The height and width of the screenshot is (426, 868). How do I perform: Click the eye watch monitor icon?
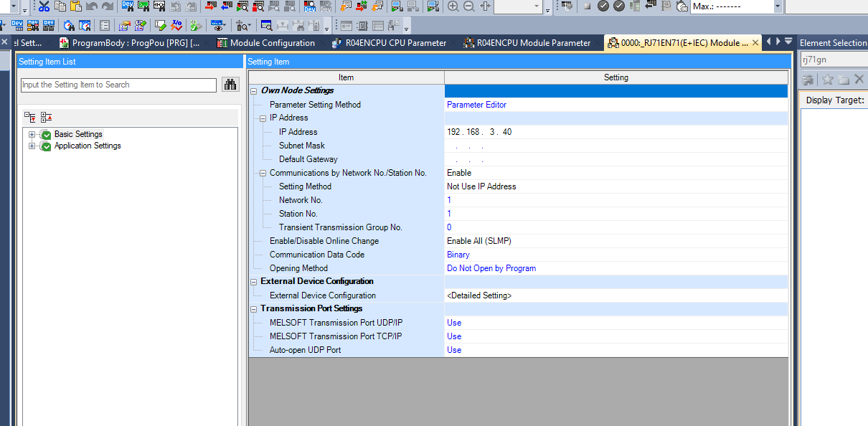(218, 26)
